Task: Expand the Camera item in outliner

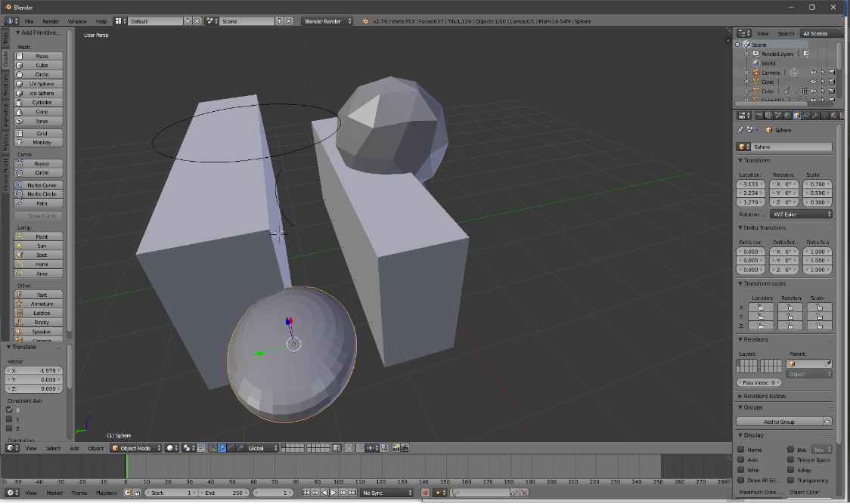Action: coord(746,73)
